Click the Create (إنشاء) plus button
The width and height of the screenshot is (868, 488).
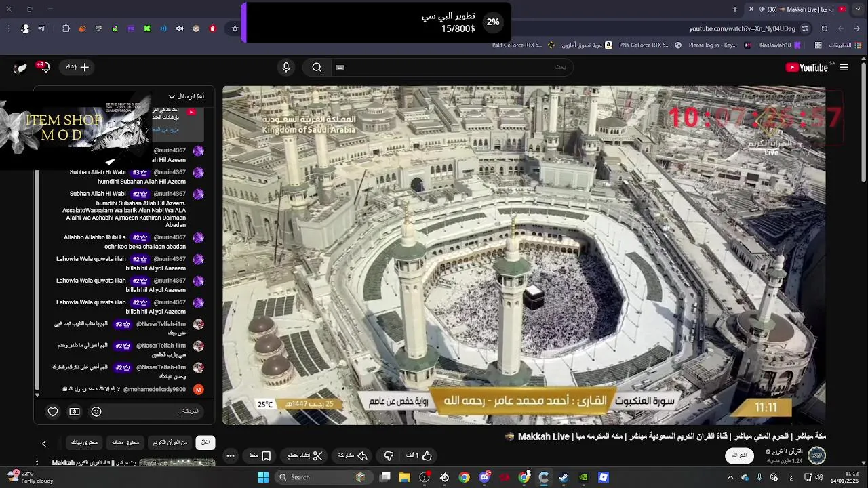[x=77, y=67]
